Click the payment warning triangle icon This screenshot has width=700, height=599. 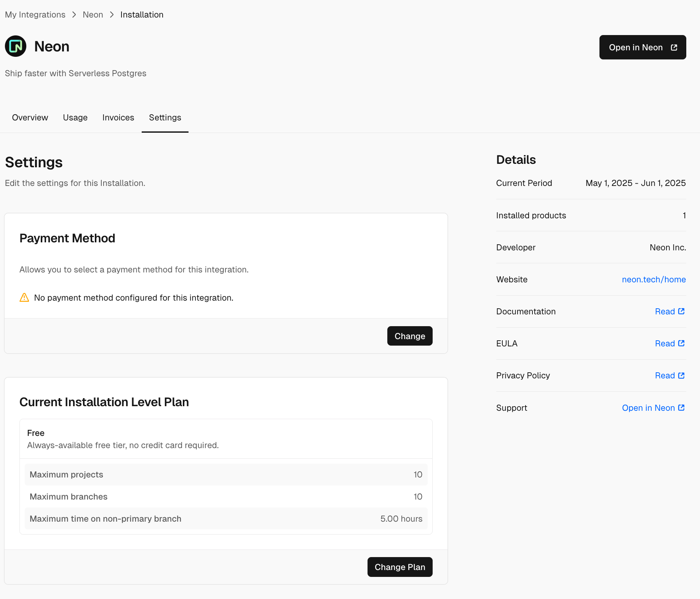click(x=24, y=298)
